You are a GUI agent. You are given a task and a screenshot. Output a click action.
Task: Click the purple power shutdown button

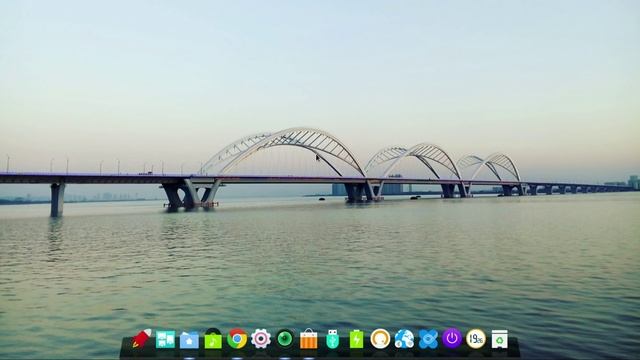pos(452,338)
